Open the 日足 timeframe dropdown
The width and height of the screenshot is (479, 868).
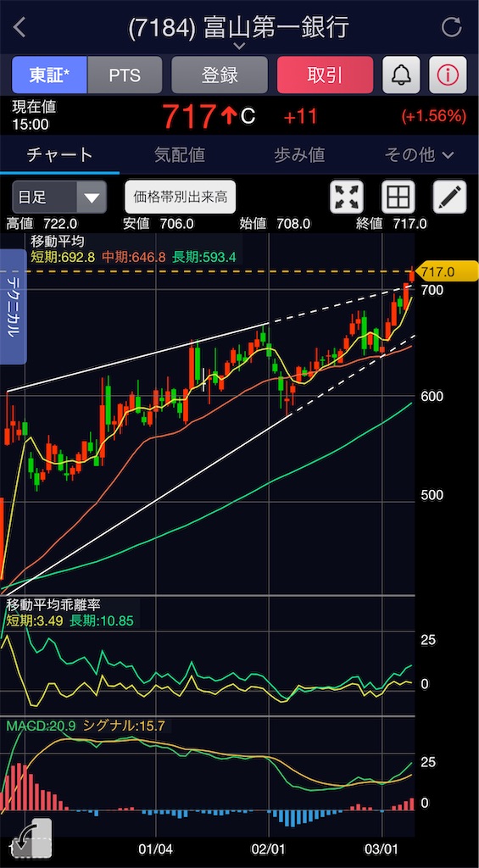(x=58, y=197)
